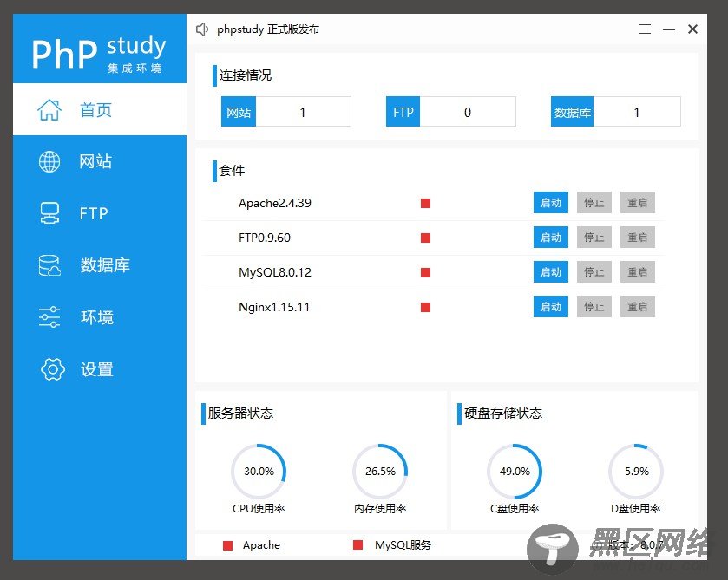This screenshot has width=728, height=580.
Task: Close the phpstudy window
Action: (692, 29)
